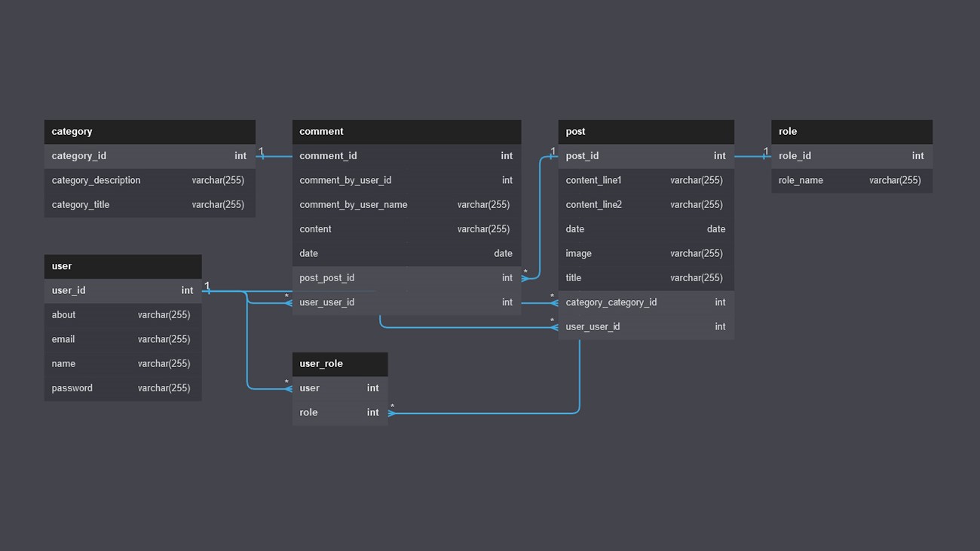Select the user table header
This screenshot has width=980, height=551.
123,266
